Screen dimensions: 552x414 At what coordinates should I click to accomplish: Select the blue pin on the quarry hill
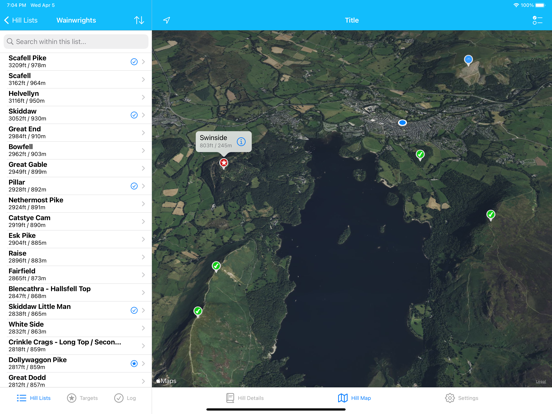point(468,60)
